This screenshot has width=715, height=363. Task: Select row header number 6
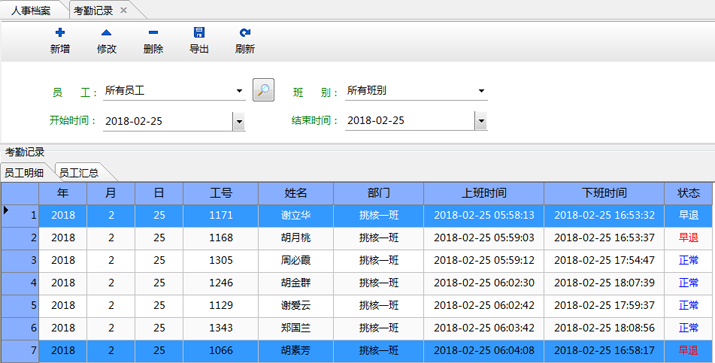20,328
